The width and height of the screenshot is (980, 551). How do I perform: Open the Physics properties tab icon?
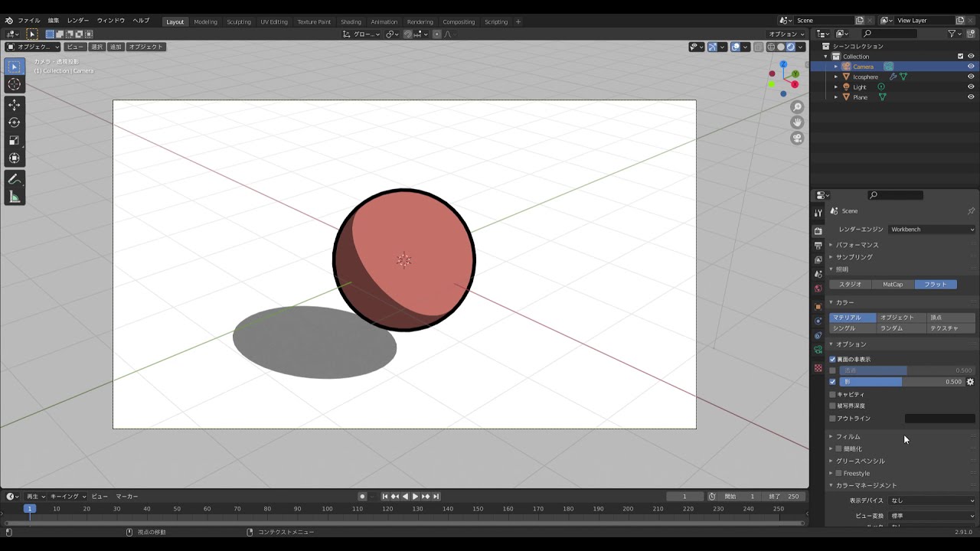point(818,321)
